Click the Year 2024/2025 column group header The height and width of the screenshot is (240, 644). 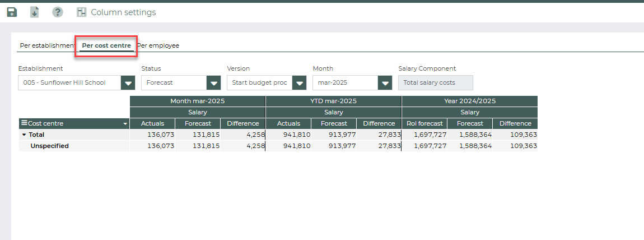pos(469,101)
